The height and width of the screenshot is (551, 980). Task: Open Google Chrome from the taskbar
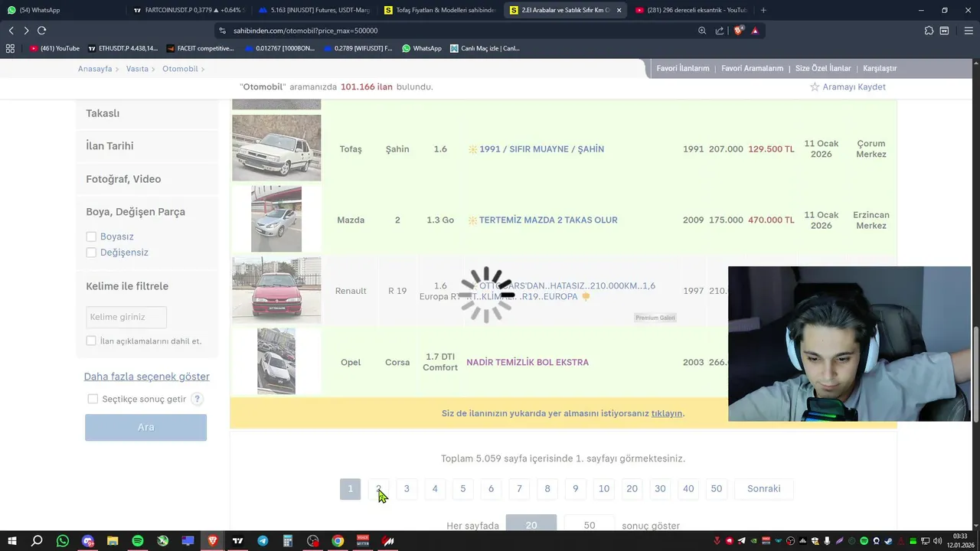coord(338,541)
